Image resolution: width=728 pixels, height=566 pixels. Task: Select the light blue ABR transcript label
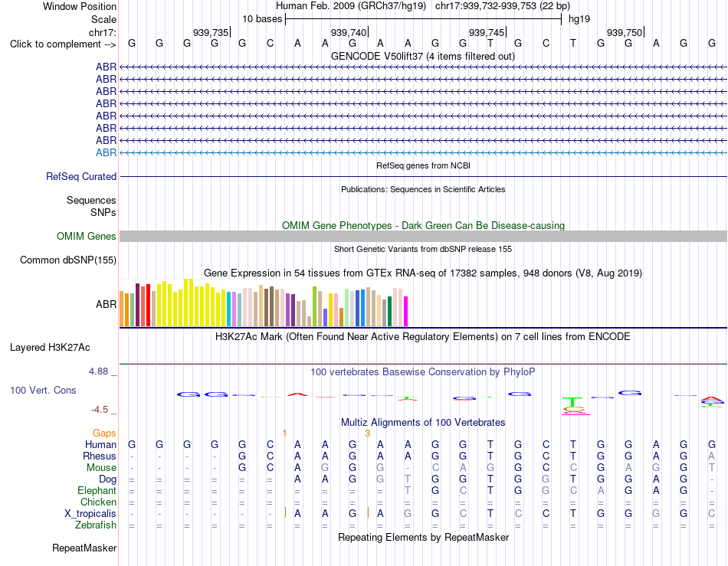click(x=106, y=152)
